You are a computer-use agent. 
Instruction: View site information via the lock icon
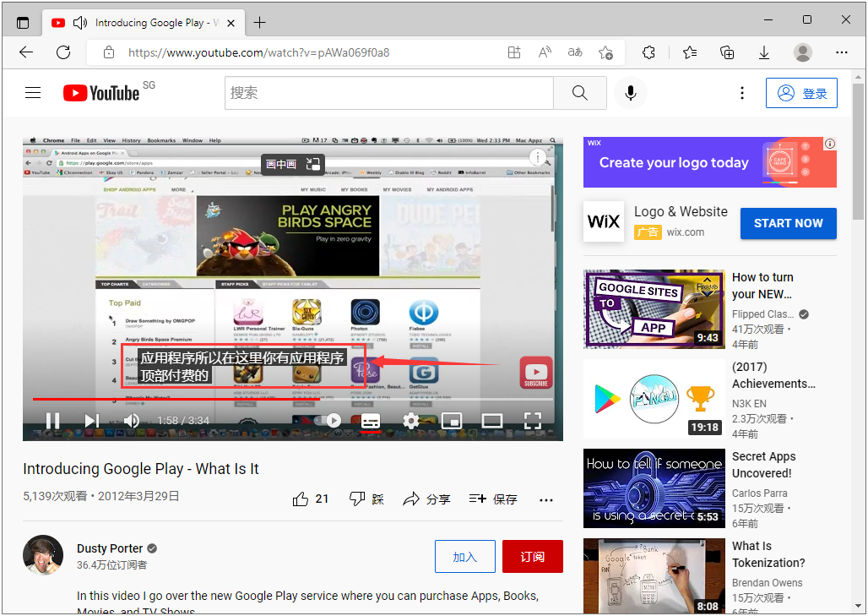[109, 52]
